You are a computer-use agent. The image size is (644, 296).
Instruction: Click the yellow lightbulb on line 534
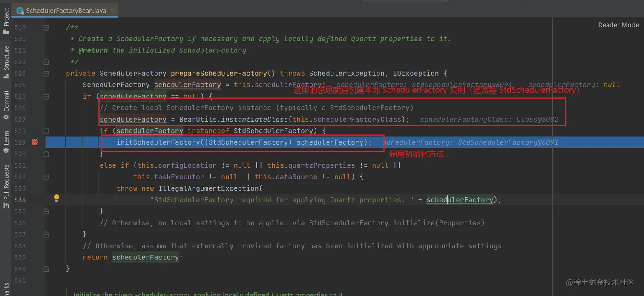[56, 198]
